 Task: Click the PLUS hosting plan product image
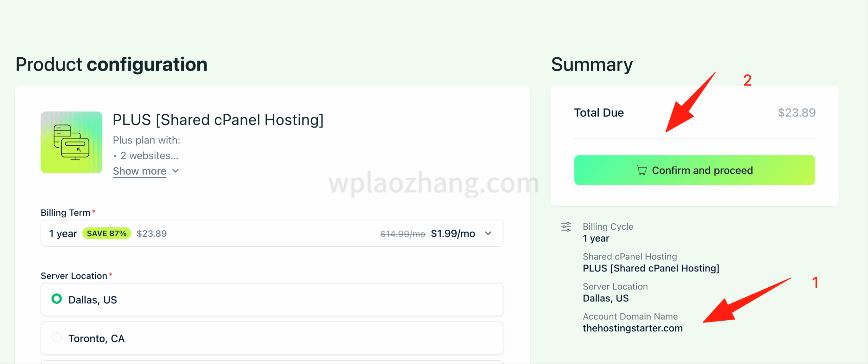point(72,142)
